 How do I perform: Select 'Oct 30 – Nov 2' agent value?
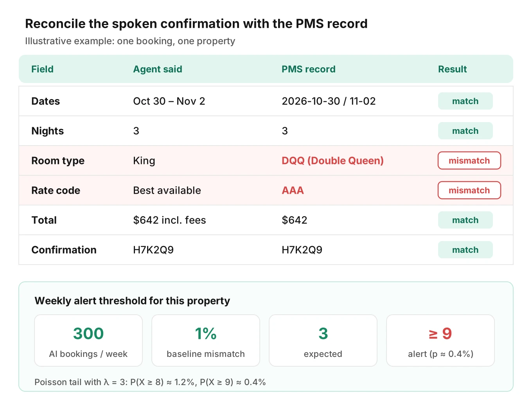pos(169,101)
